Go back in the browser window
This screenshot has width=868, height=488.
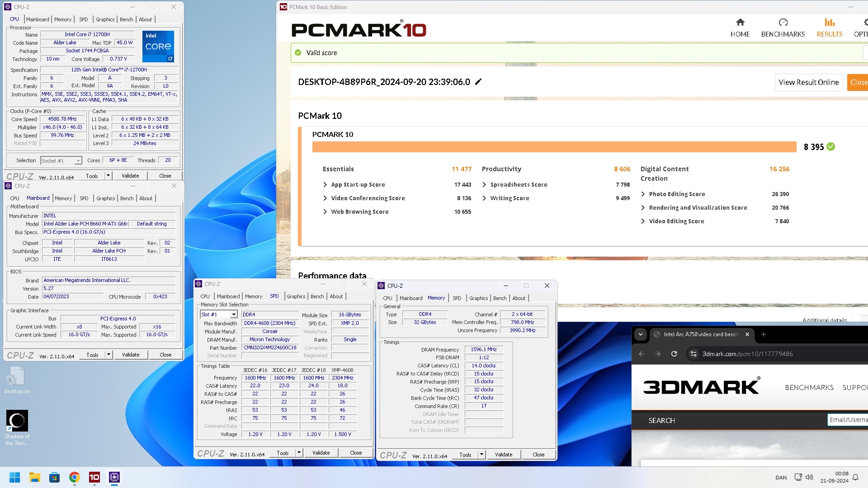tap(642, 354)
